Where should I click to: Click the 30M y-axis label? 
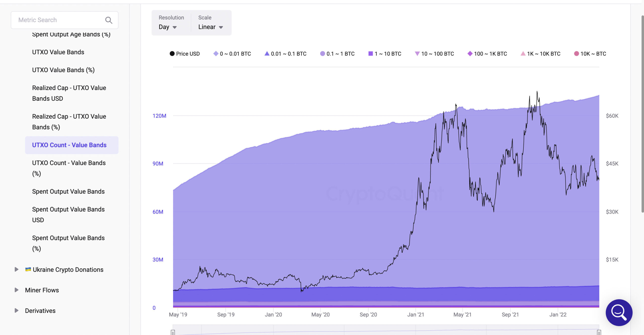click(158, 260)
